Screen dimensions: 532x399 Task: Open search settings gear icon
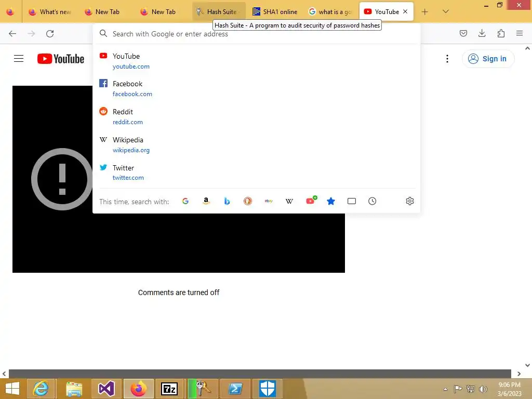(409, 201)
